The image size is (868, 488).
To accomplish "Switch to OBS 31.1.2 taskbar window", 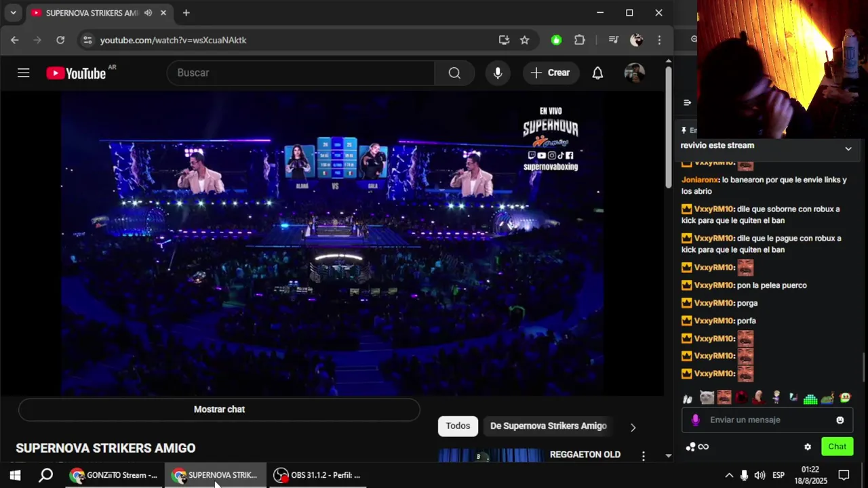I will 317,475.
